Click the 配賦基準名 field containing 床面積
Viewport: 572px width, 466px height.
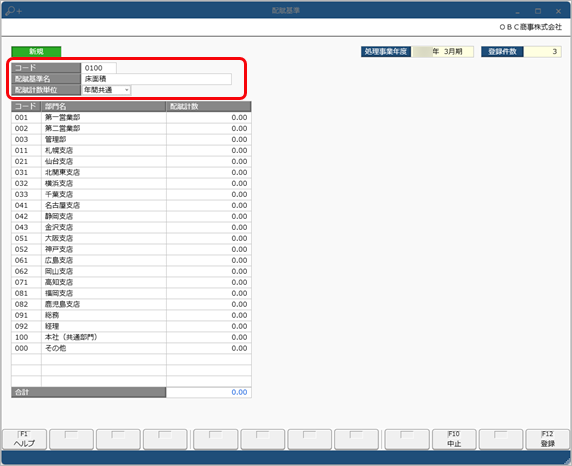click(156, 79)
